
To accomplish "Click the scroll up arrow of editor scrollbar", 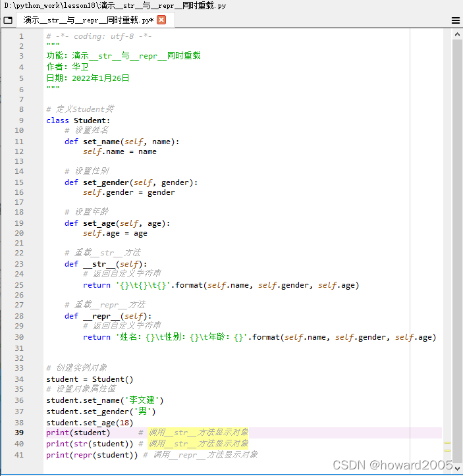I will (457, 35).
